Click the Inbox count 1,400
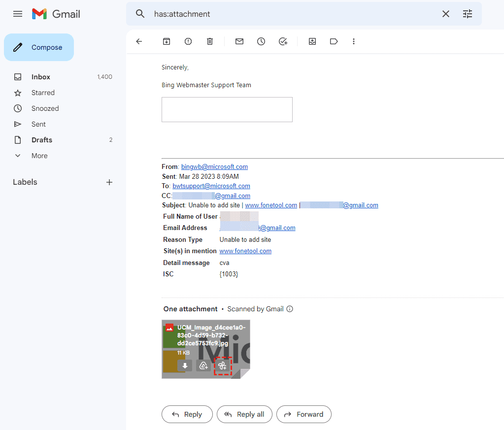This screenshot has height=430, width=504. tap(104, 77)
